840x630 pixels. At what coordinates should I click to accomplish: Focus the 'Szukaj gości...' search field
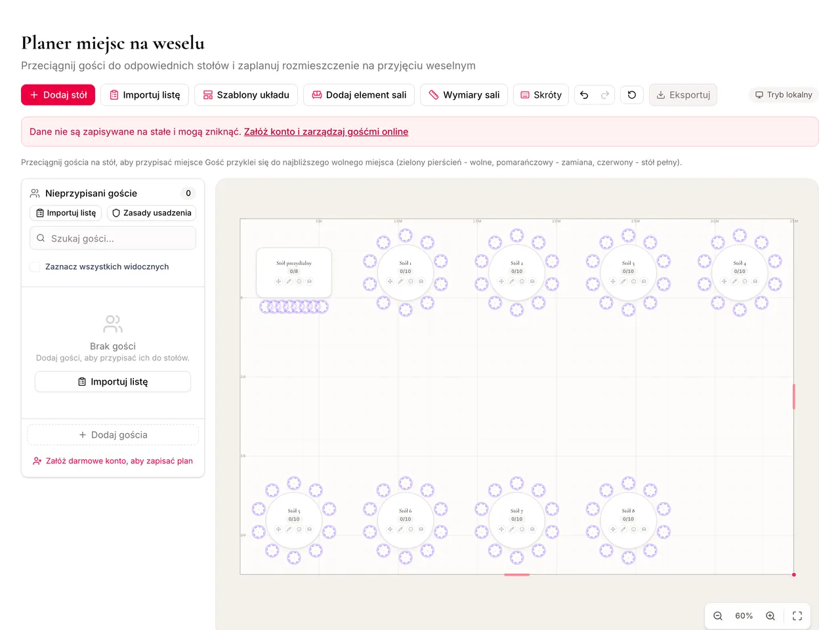point(113,238)
